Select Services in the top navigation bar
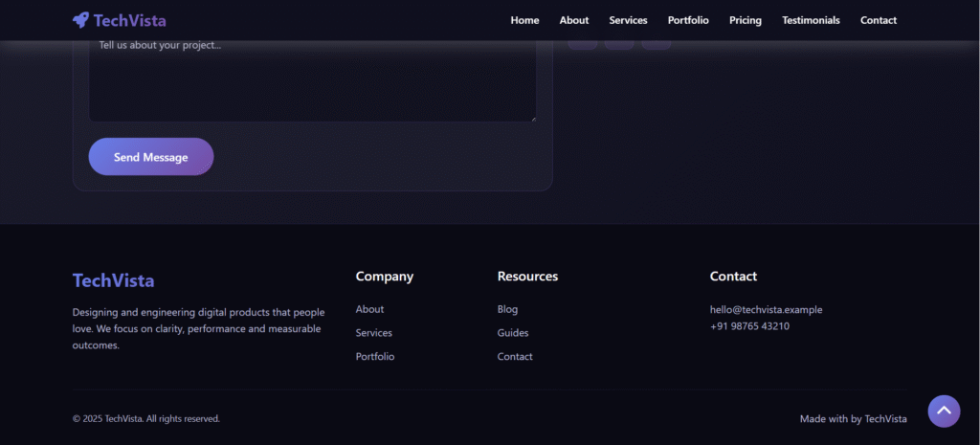The image size is (980, 445). (x=628, y=20)
